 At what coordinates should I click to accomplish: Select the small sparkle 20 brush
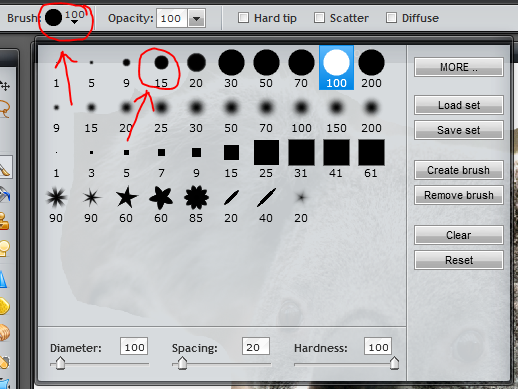pyautogui.click(x=301, y=203)
